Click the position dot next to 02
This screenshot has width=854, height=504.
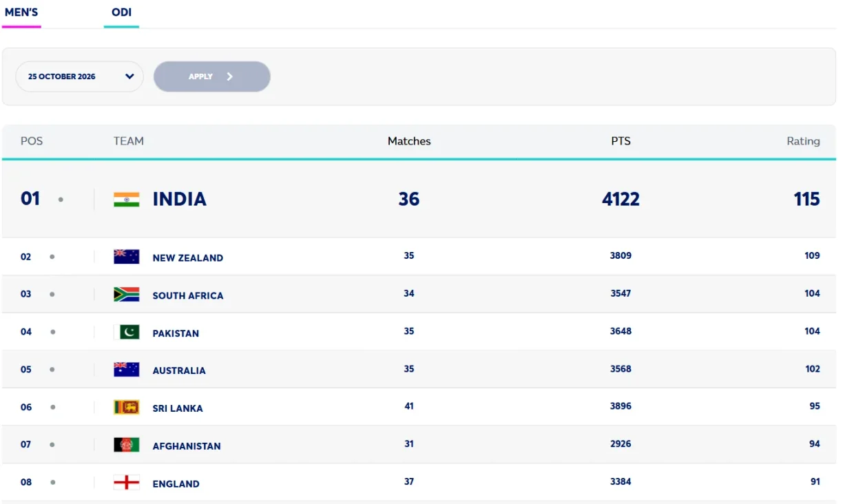[52, 257]
